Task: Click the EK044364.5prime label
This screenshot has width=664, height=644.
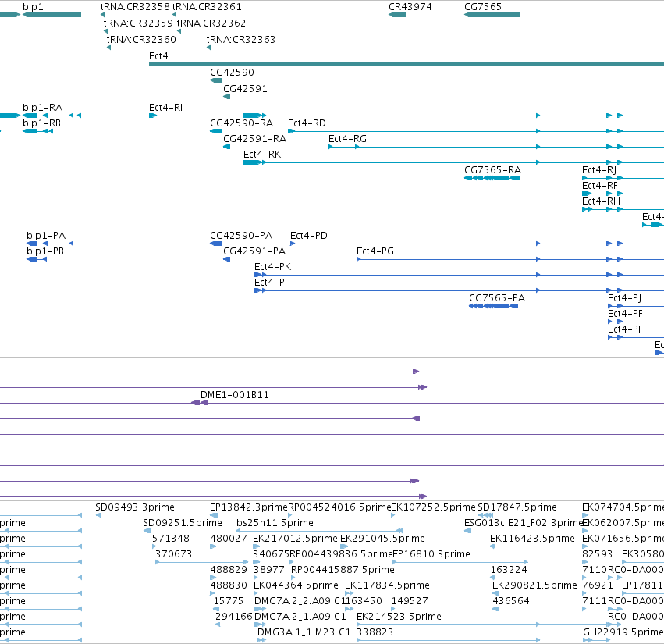Action: (296, 586)
